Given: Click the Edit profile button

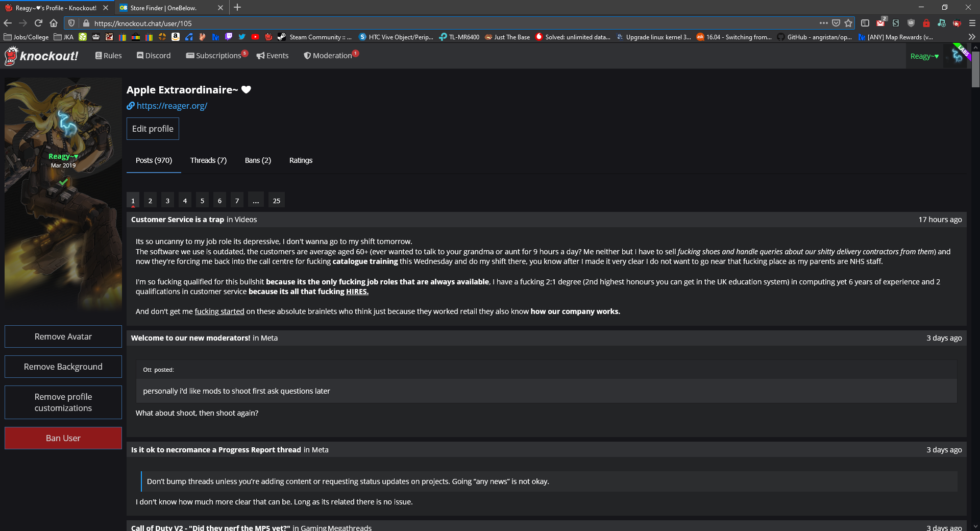Looking at the screenshot, I should coord(153,129).
